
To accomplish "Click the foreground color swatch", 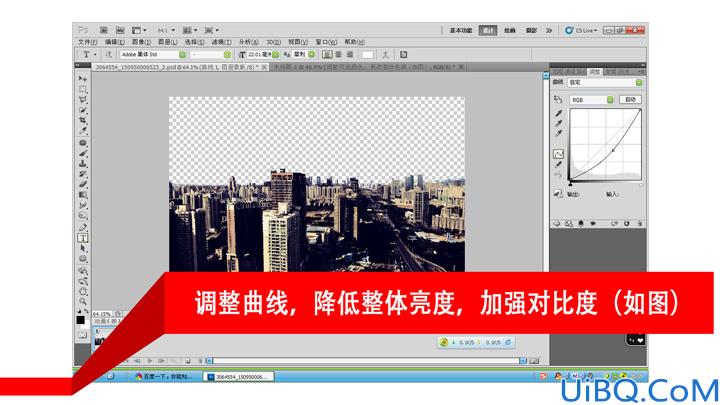I will point(80,320).
